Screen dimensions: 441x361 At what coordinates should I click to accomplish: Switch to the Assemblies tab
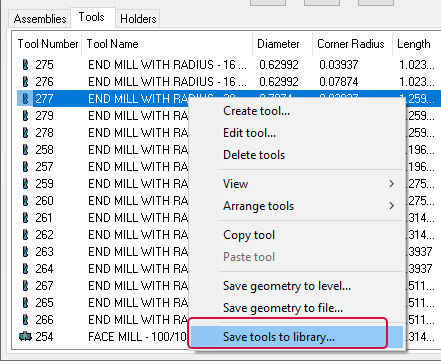pos(40,19)
